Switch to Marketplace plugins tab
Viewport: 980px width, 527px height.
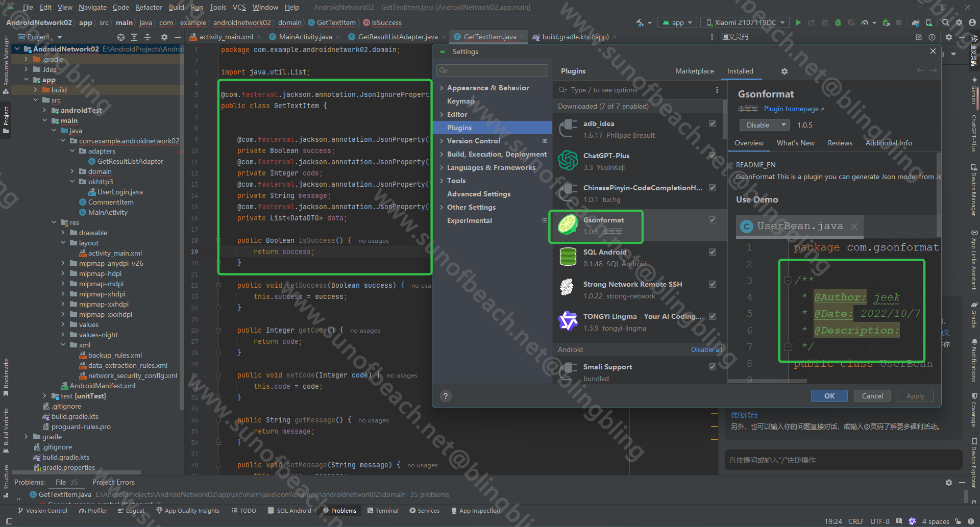(694, 71)
